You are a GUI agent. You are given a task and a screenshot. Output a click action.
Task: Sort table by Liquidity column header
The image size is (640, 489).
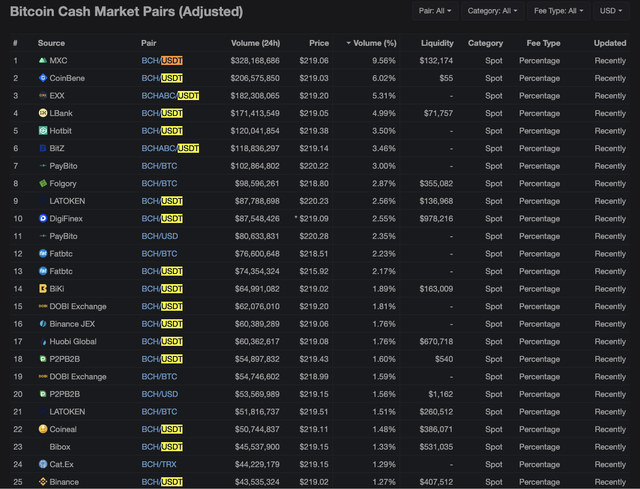(x=437, y=43)
